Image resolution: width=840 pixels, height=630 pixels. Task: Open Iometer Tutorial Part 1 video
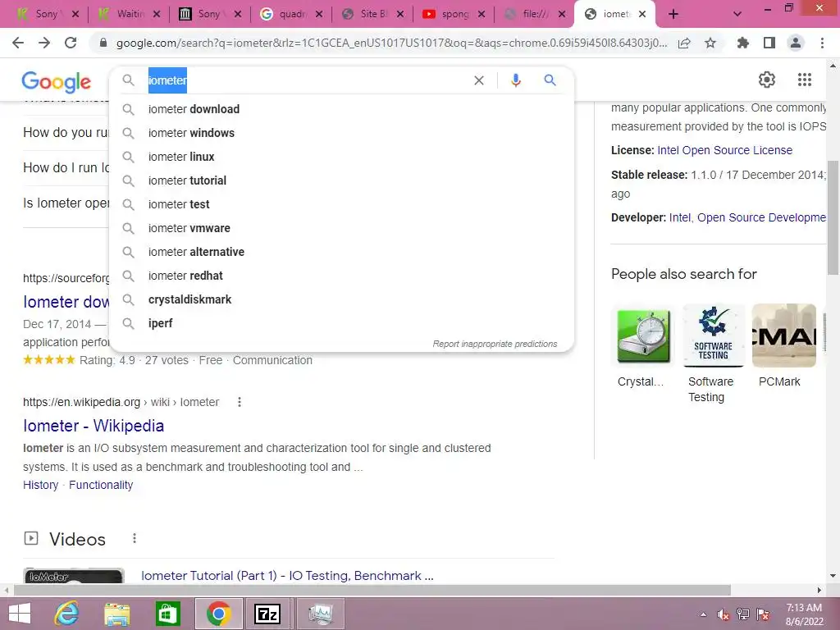pos(287,575)
